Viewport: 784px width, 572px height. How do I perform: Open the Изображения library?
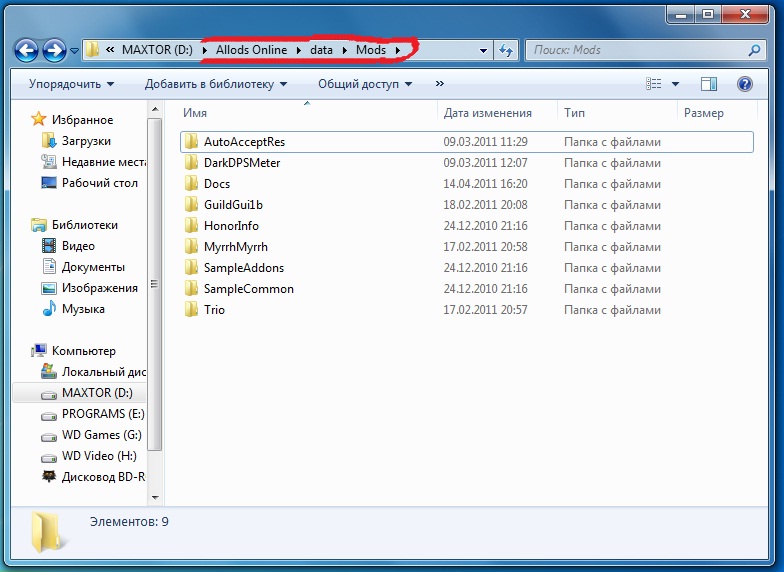[x=90, y=288]
